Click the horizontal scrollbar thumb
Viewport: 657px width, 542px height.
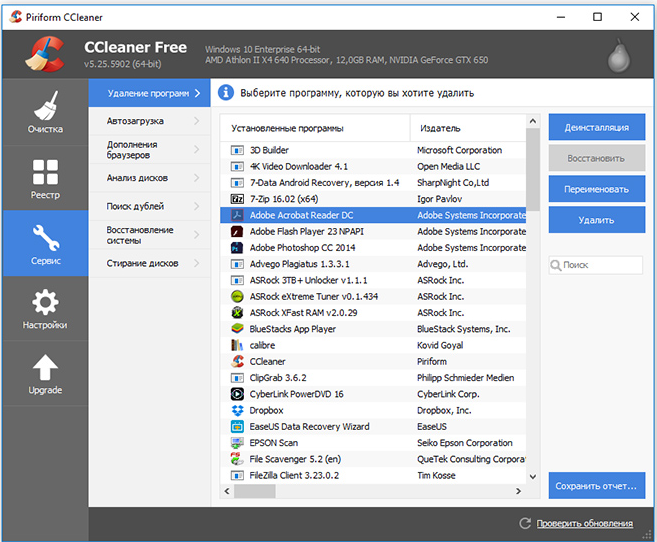tap(255, 491)
